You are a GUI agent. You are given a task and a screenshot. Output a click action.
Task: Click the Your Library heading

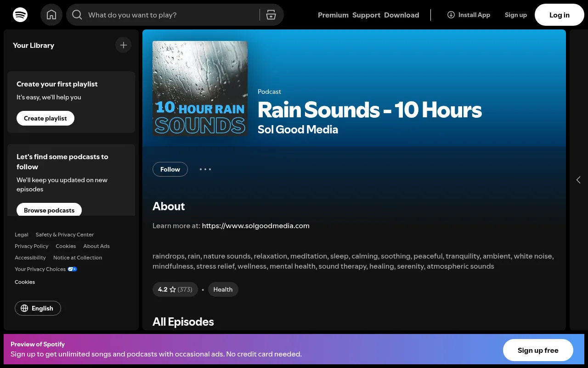pyautogui.click(x=34, y=45)
